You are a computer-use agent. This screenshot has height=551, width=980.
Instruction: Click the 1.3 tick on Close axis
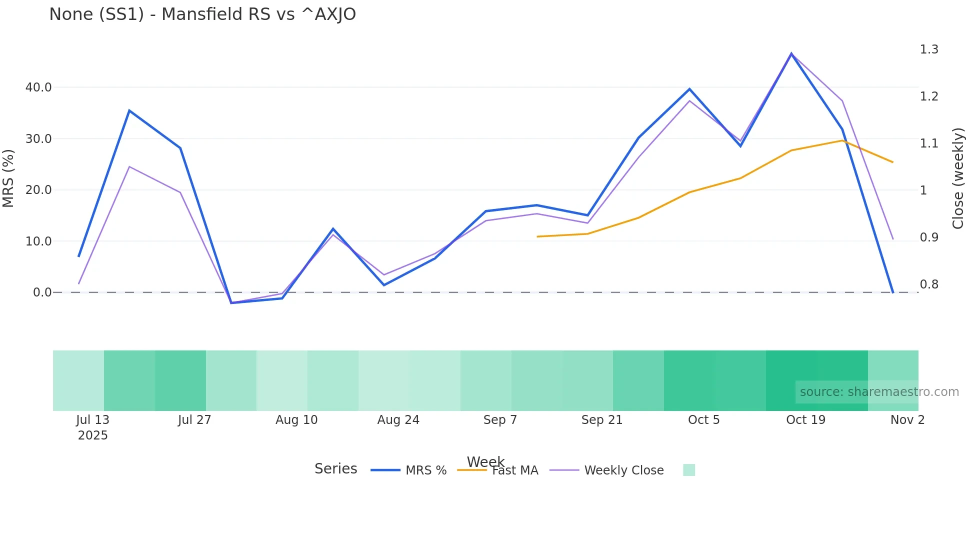[929, 49]
